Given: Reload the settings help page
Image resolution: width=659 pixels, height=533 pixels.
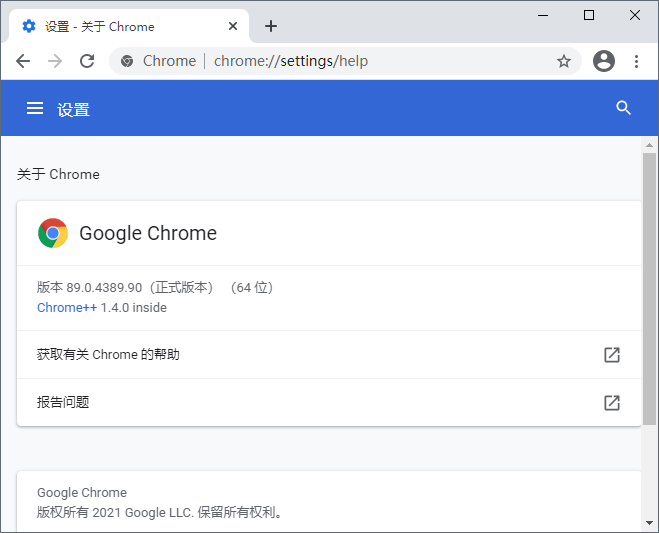Looking at the screenshot, I should click(87, 61).
